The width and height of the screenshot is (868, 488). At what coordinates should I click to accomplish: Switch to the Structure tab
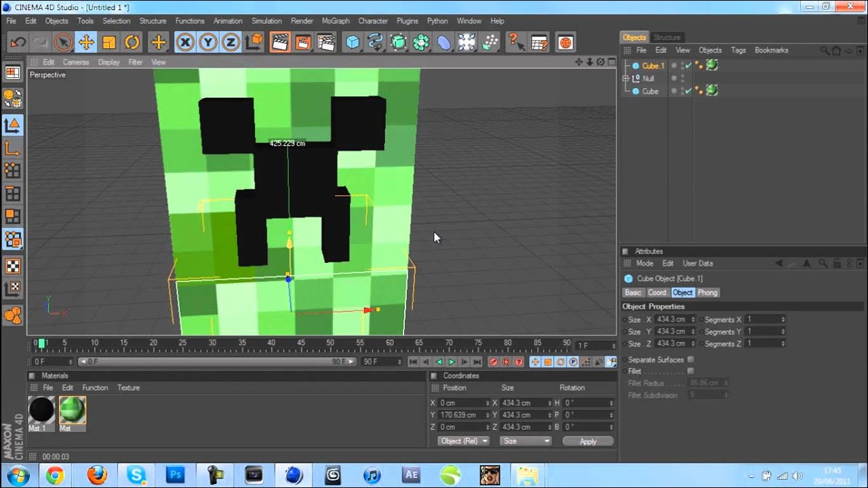tap(667, 37)
